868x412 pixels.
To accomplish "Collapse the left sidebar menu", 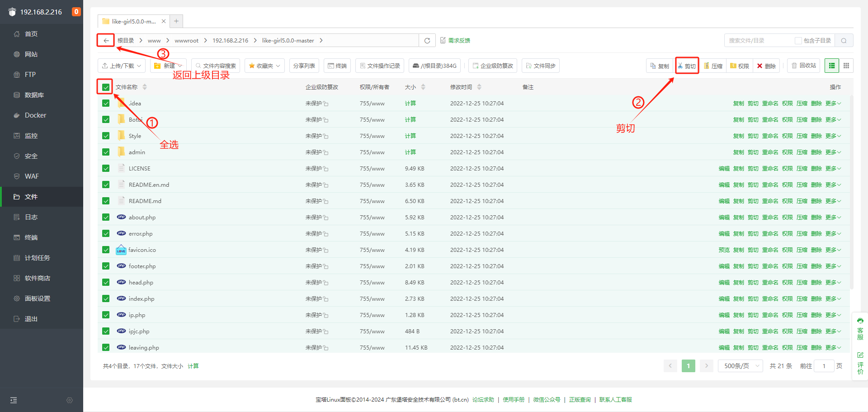I will (x=14, y=400).
